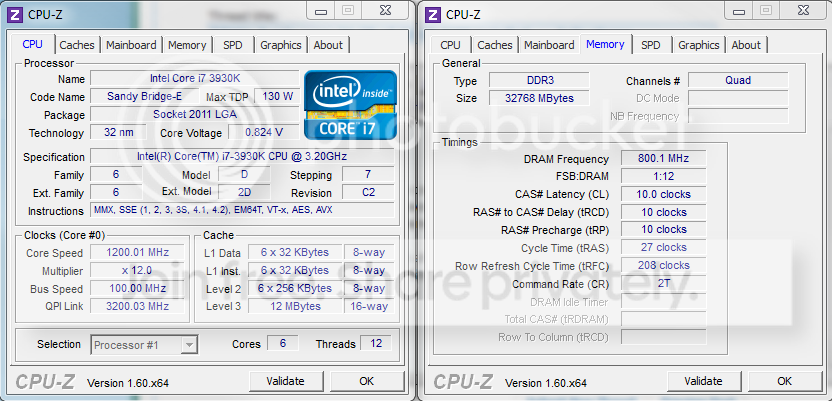
Task: Click OK button in left window
Action: [367, 381]
